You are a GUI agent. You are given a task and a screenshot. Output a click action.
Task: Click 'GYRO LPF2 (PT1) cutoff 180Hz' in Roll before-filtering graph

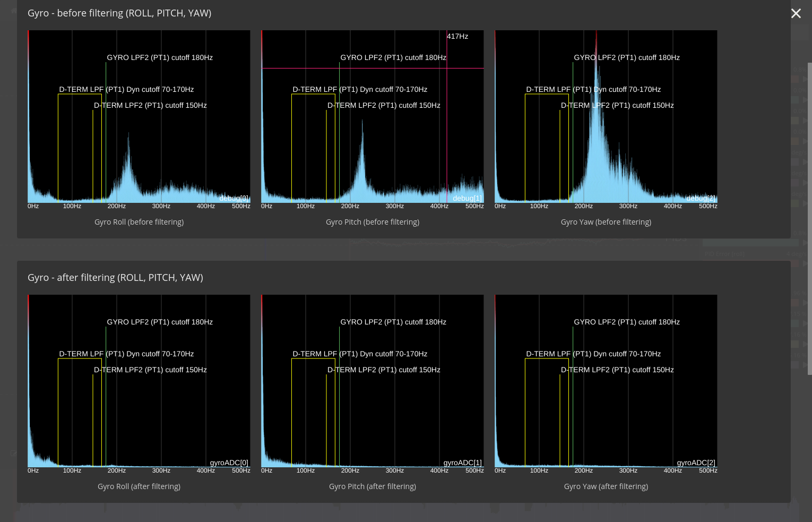[160, 57]
